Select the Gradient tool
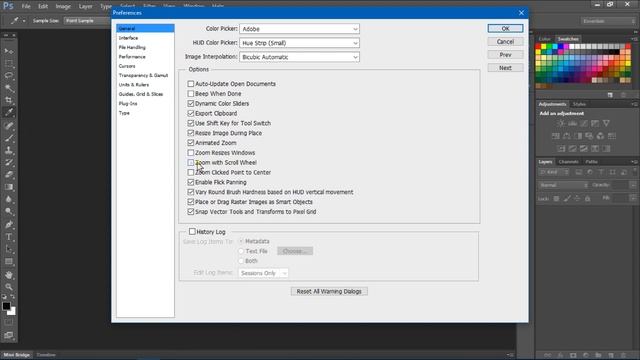Screen dimensions: 640x360 (9, 187)
